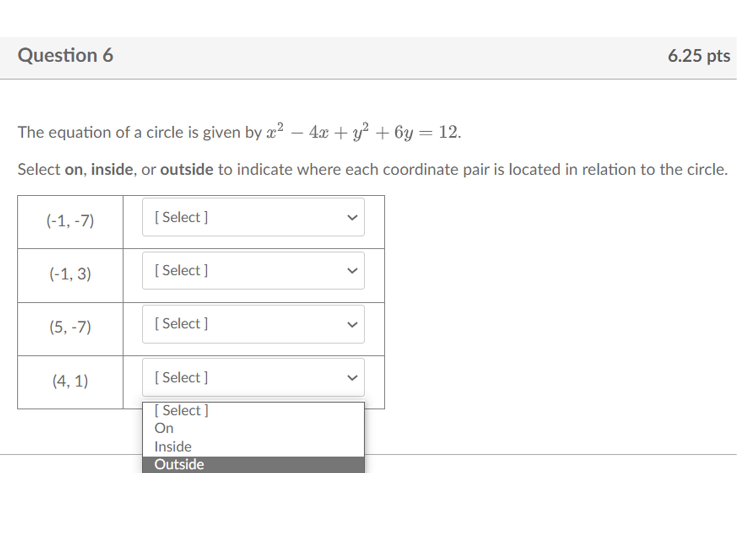This screenshot has width=747, height=560.
Task: Click the coordinate pair (-1, 3) table cell
Action: (70, 274)
